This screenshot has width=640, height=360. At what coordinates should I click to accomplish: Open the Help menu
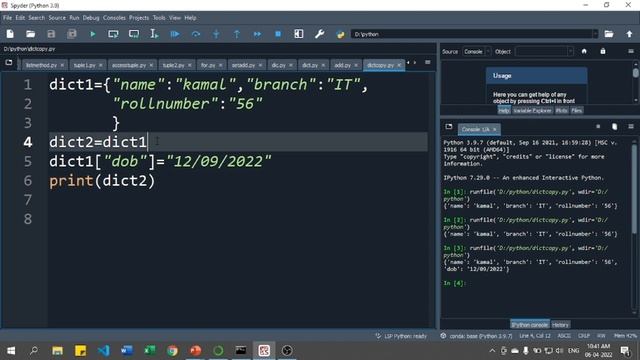tap(190, 18)
